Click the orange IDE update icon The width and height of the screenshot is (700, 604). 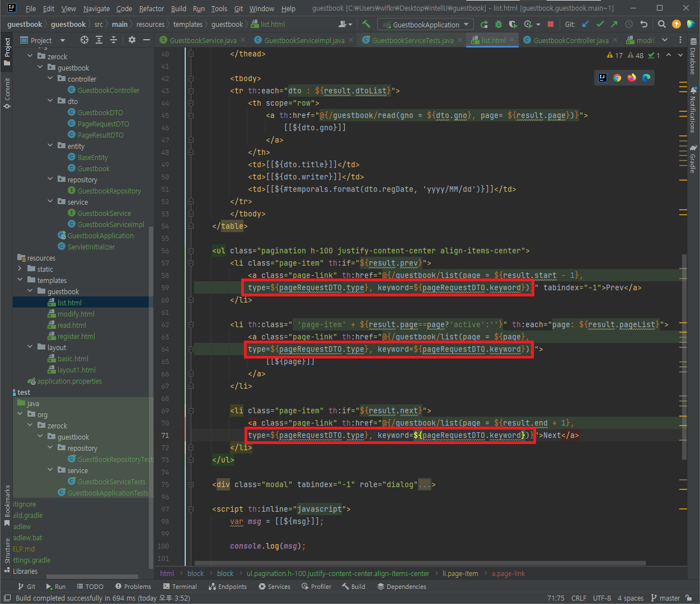676,24
